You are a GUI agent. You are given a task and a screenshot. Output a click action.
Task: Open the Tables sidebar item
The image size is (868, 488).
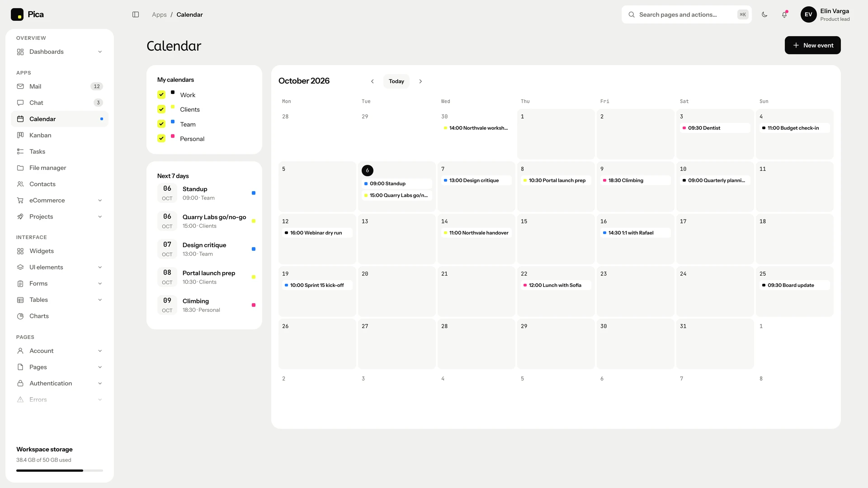[60, 300]
